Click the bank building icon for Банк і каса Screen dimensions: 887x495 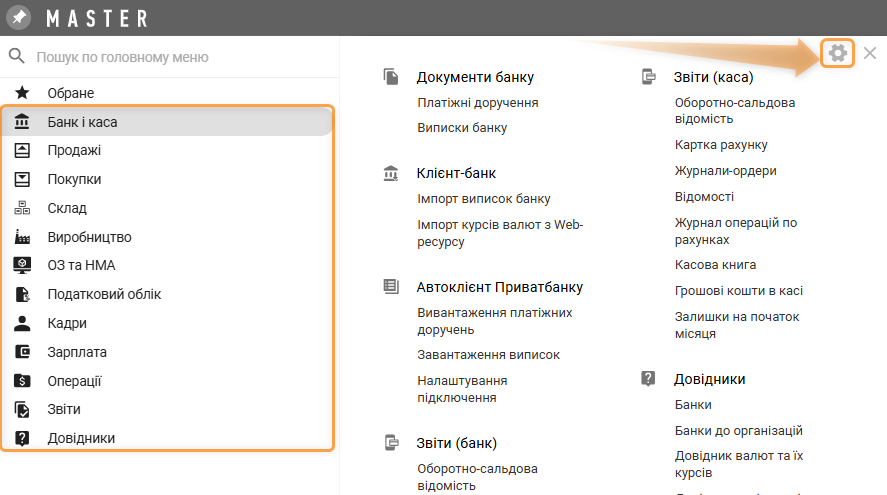[22, 122]
